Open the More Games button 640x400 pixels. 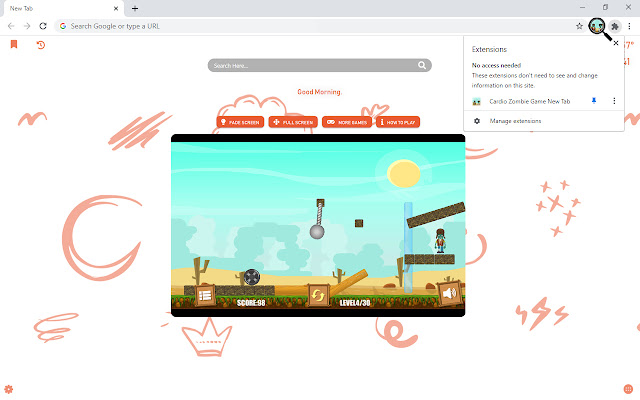(x=347, y=122)
